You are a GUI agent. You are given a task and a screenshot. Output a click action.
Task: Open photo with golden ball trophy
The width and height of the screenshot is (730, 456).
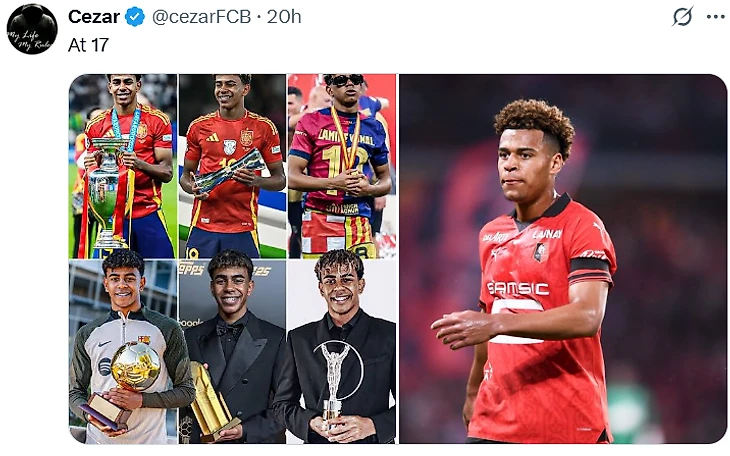point(123,352)
